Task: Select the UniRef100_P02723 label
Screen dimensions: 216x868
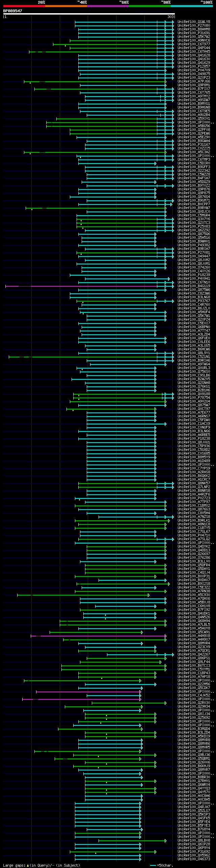Action: 194,498
